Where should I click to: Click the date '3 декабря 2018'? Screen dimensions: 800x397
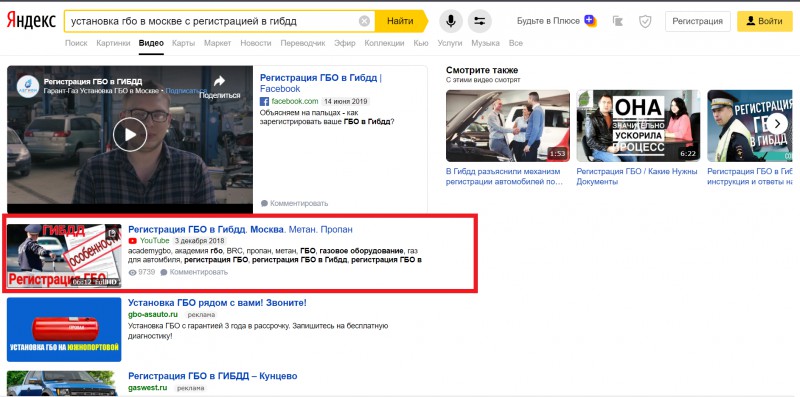coord(199,240)
